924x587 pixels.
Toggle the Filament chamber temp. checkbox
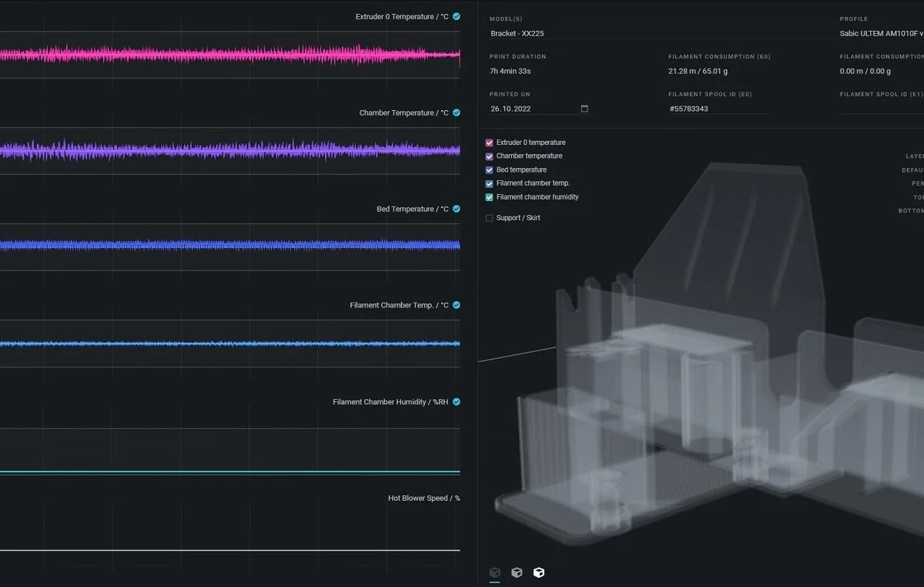(489, 183)
